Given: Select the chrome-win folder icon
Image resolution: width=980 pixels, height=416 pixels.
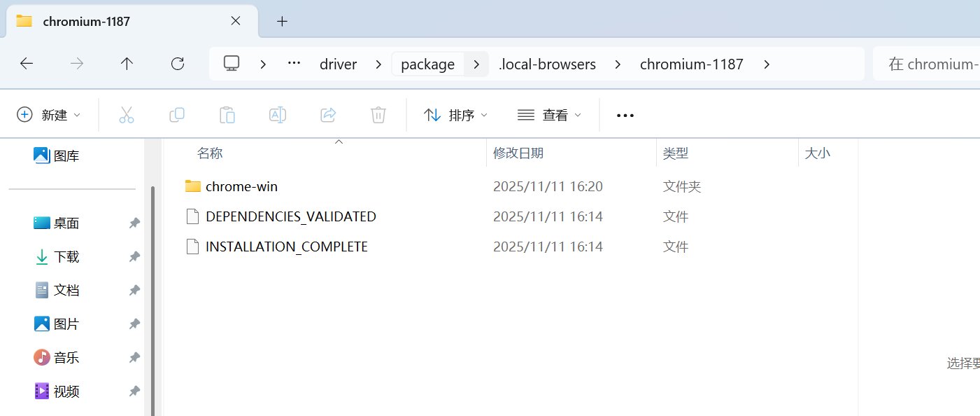Looking at the screenshot, I should (193, 186).
